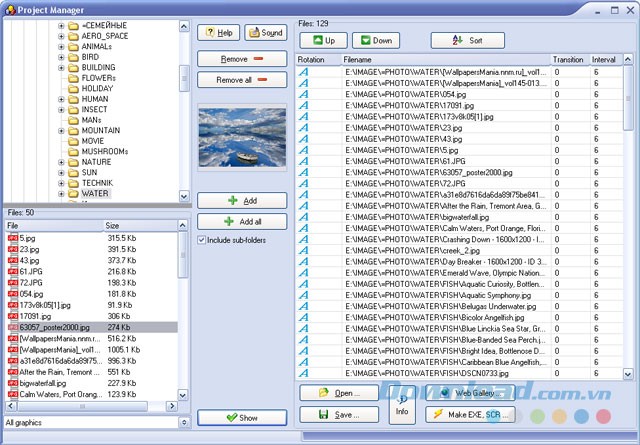
Task: Select 63057_poster2000.jpg in file list
Action: [55, 327]
